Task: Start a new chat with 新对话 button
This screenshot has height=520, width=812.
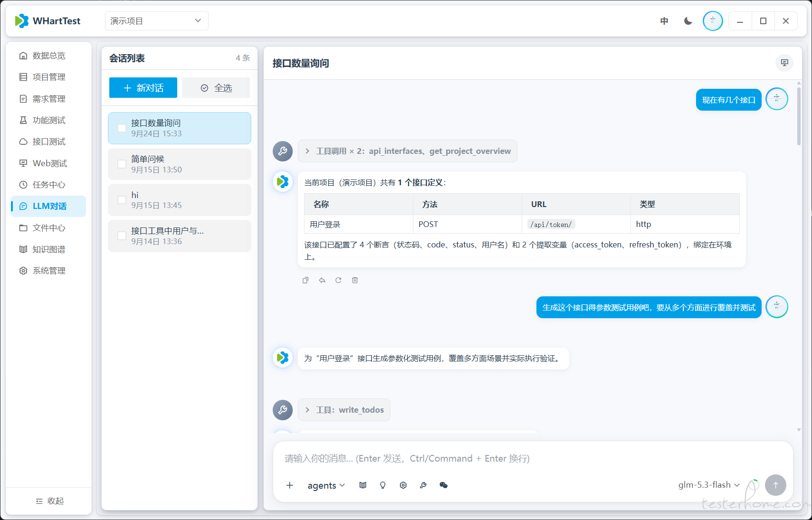Action: point(143,88)
